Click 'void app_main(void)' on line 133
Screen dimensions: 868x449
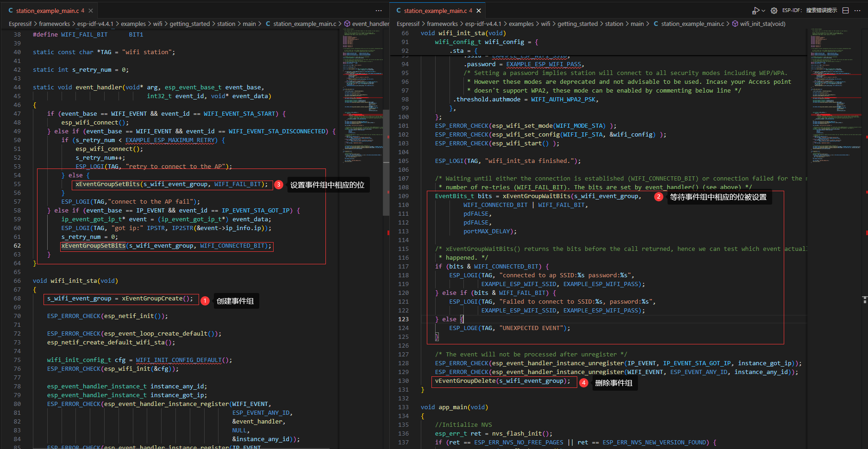point(454,407)
